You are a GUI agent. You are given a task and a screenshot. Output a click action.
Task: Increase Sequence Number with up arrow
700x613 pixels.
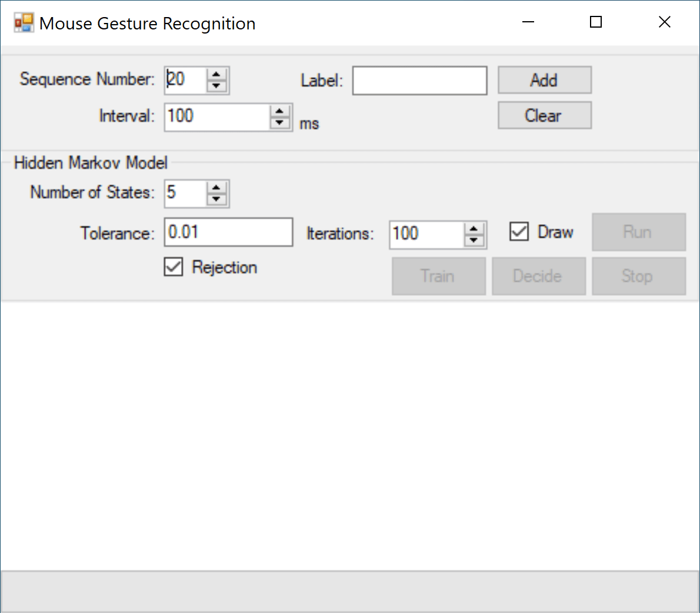(216, 74)
